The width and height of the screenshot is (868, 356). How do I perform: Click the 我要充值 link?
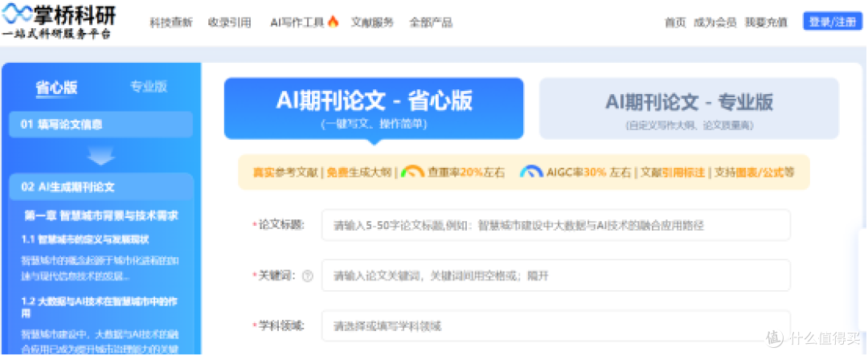coord(766,23)
